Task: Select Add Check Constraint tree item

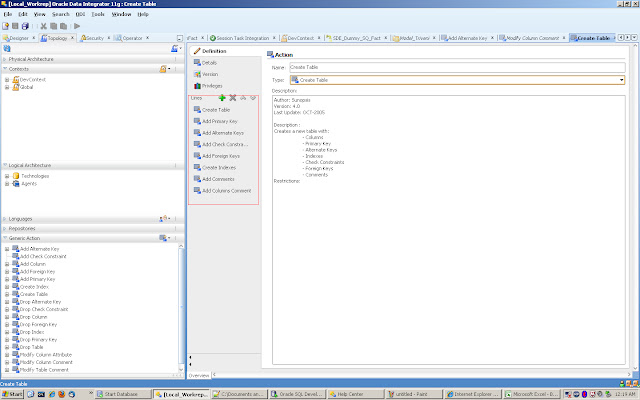Action: tap(43, 256)
